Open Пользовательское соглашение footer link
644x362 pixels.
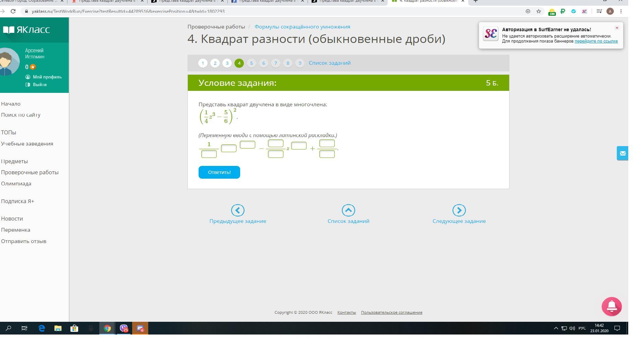(x=392, y=312)
